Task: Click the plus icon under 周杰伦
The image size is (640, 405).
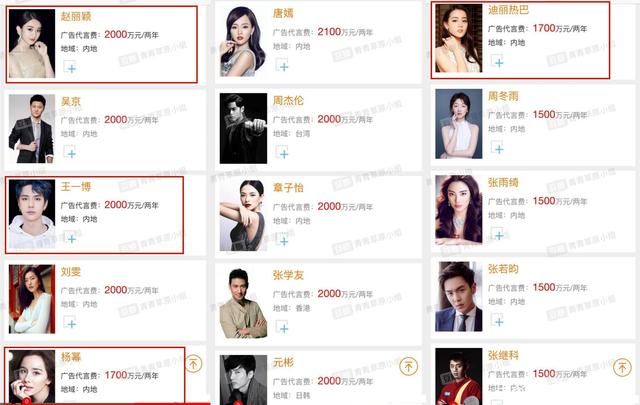Action: tap(282, 152)
